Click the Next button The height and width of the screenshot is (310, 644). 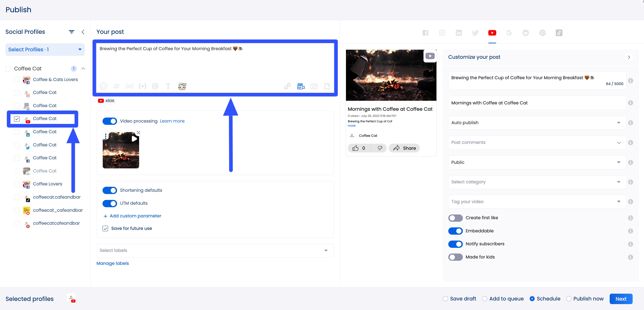[621, 299]
